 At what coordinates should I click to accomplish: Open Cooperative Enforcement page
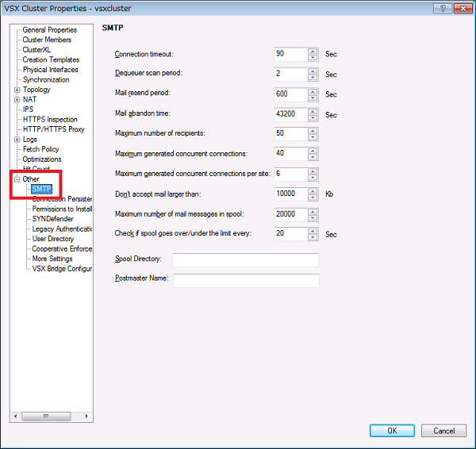[62, 249]
